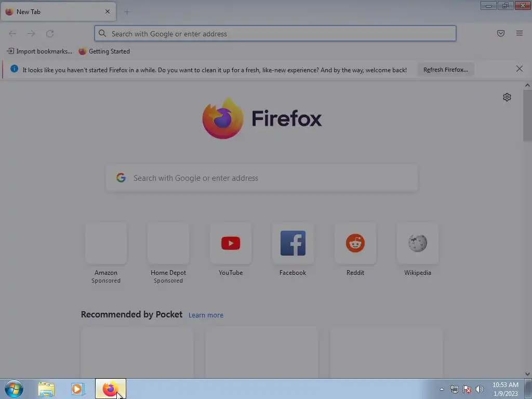Open the Windows Start menu
The height and width of the screenshot is (399, 532).
[14, 389]
